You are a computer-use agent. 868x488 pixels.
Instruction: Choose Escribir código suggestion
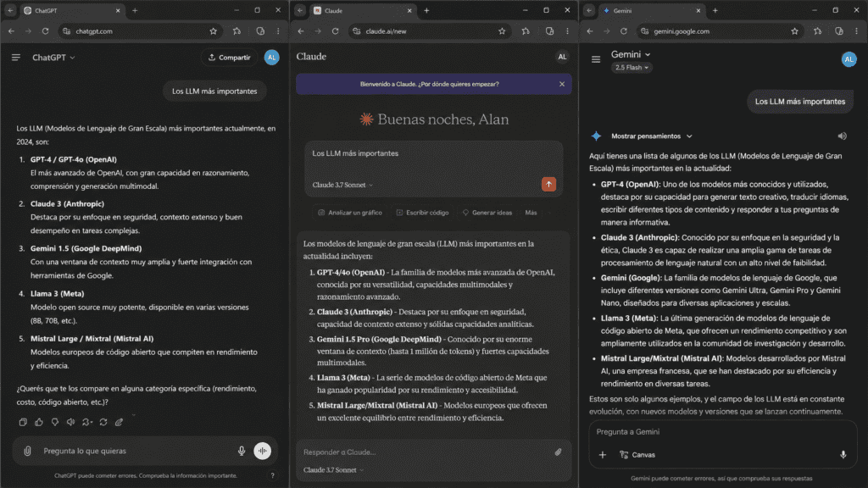click(x=422, y=213)
